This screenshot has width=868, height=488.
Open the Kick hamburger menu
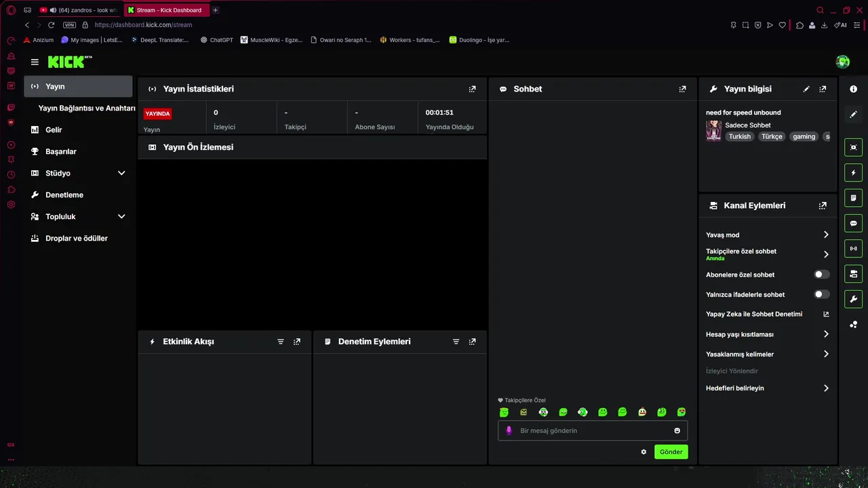click(35, 62)
